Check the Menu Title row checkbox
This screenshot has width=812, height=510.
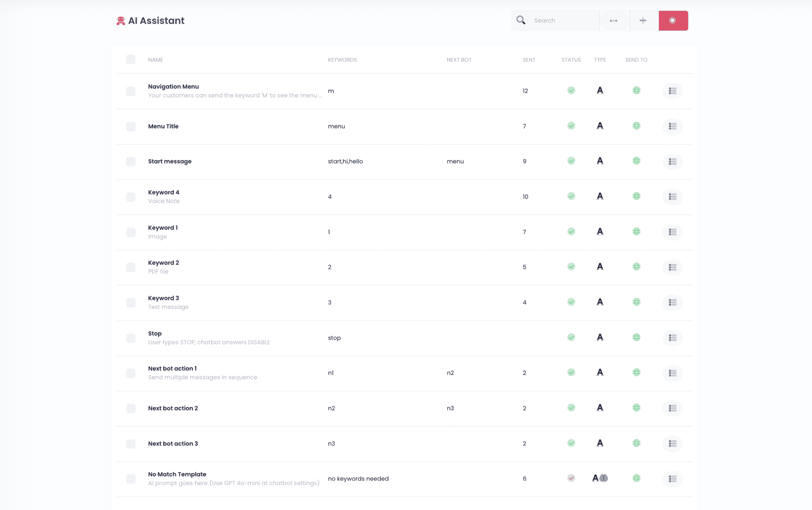[x=131, y=126]
